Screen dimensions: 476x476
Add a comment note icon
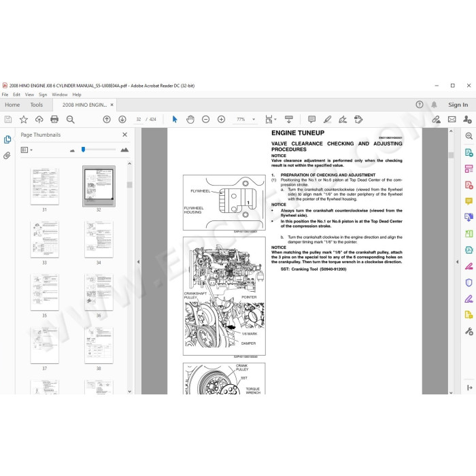(x=311, y=119)
